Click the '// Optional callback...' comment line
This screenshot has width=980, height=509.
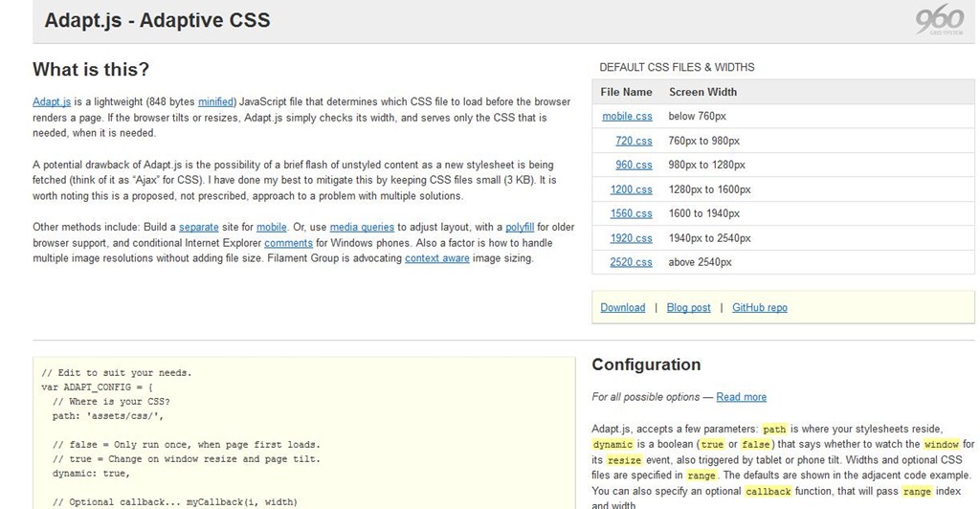175,502
